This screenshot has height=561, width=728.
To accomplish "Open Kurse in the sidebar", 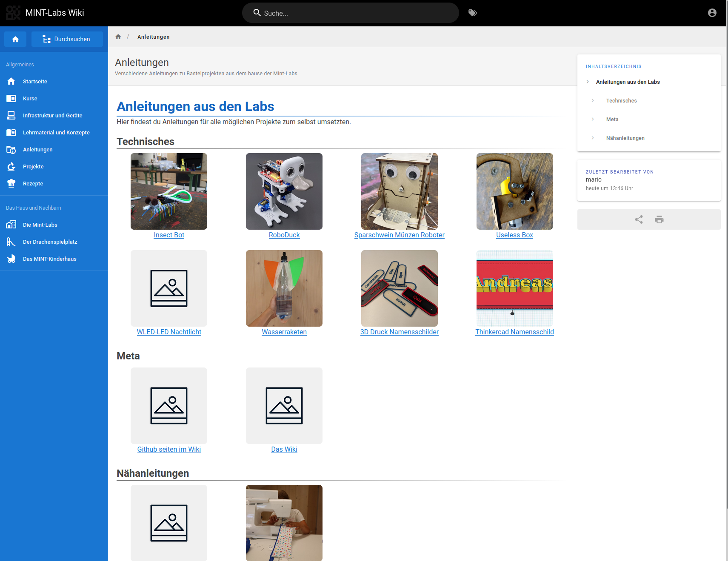I will 30,99.
